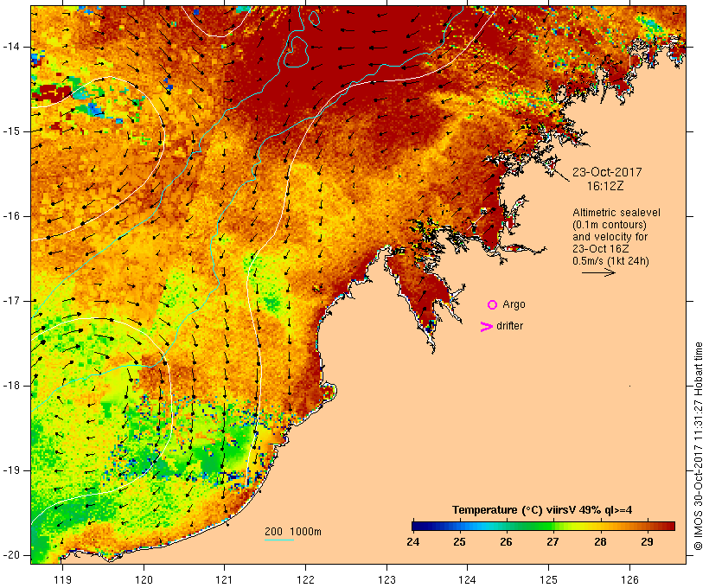Viewport: 709px width, 588px height.
Task: Click the '(0.1m contours)' text line
Action: click(609, 225)
